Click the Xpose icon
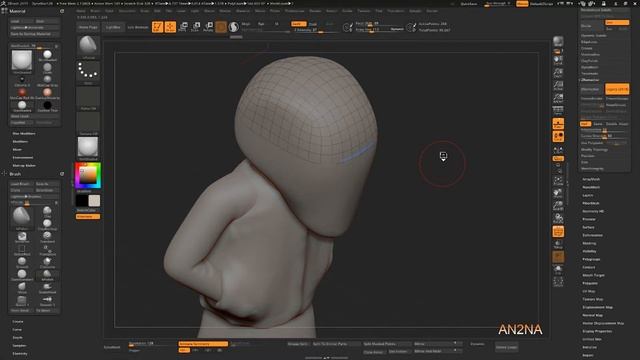Screen dimensions: 640x360 tap(558, 282)
